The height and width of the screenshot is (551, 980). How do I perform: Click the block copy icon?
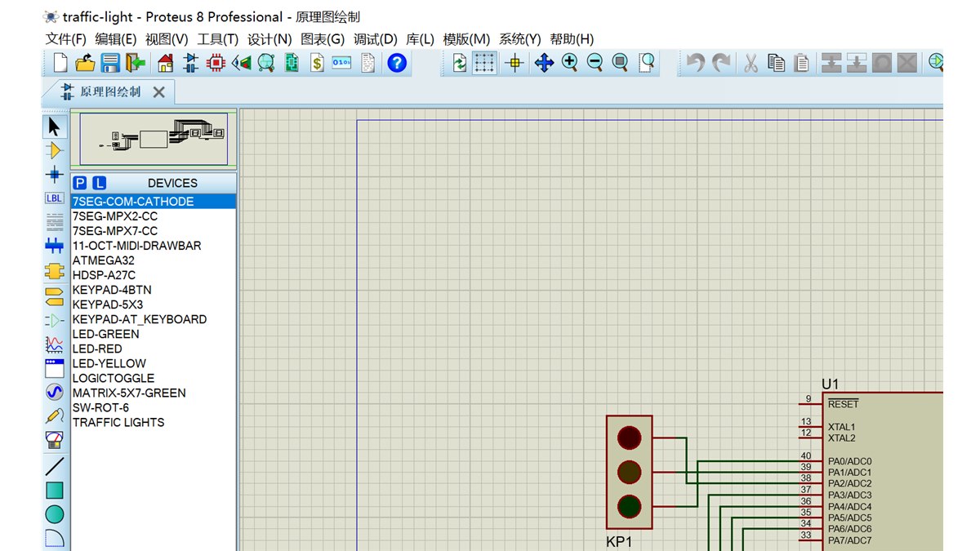(x=831, y=63)
